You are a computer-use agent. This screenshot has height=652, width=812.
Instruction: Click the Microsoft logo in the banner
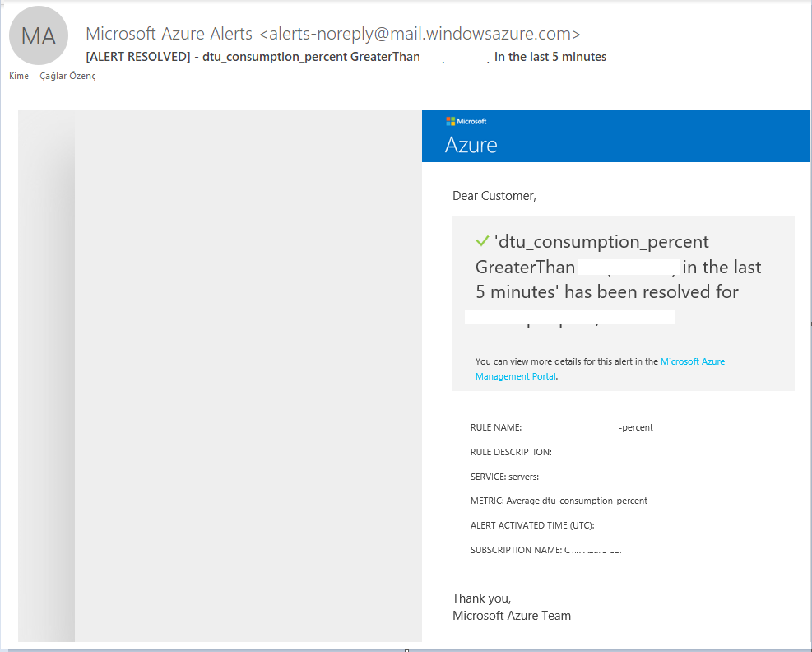466,121
